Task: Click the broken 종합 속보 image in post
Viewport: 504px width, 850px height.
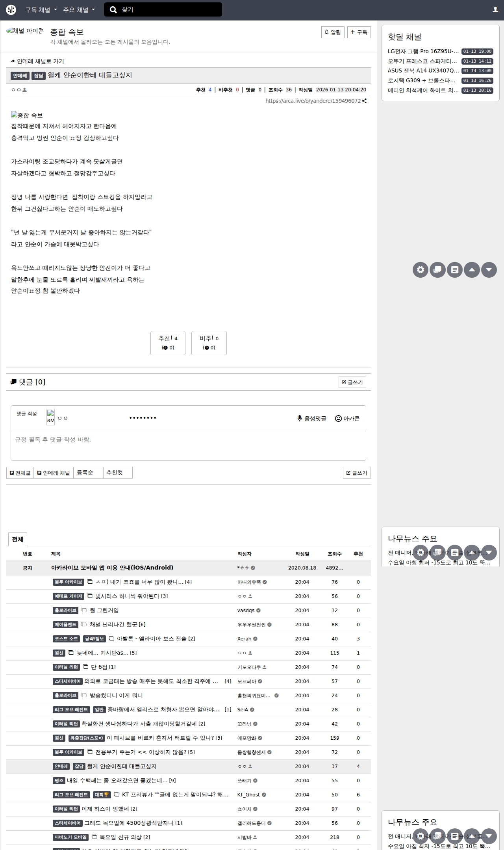Action: click(x=27, y=115)
